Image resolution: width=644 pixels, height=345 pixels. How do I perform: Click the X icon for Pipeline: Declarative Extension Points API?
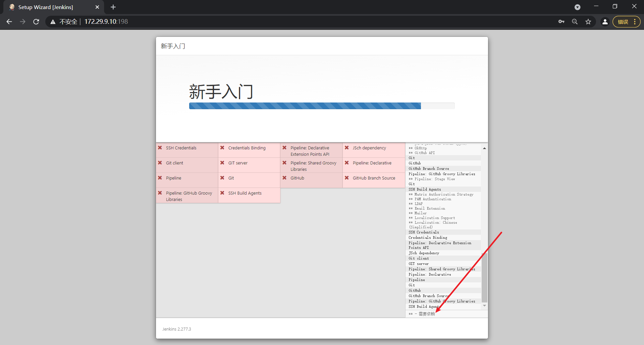pyautogui.click(x=284, y=148)
